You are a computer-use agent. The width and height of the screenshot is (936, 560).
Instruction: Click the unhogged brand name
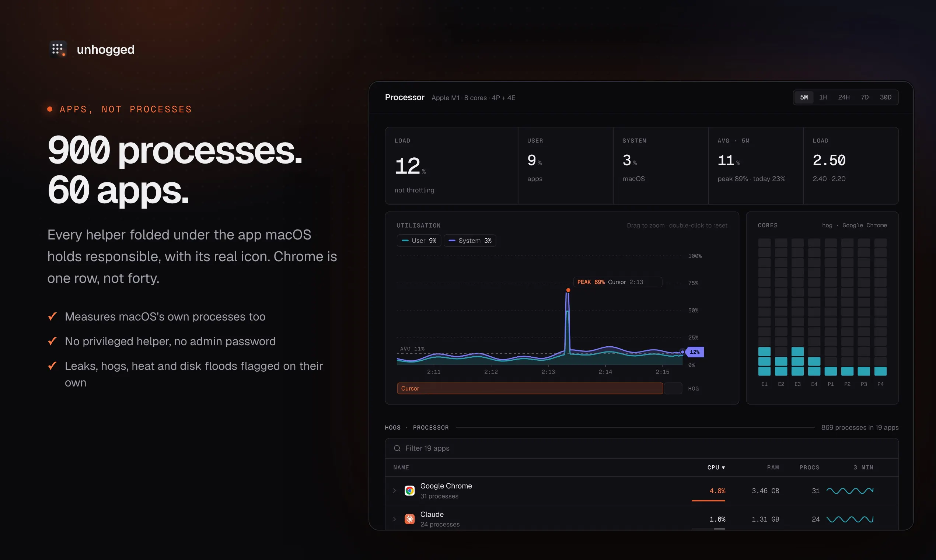tap(106, 49)
